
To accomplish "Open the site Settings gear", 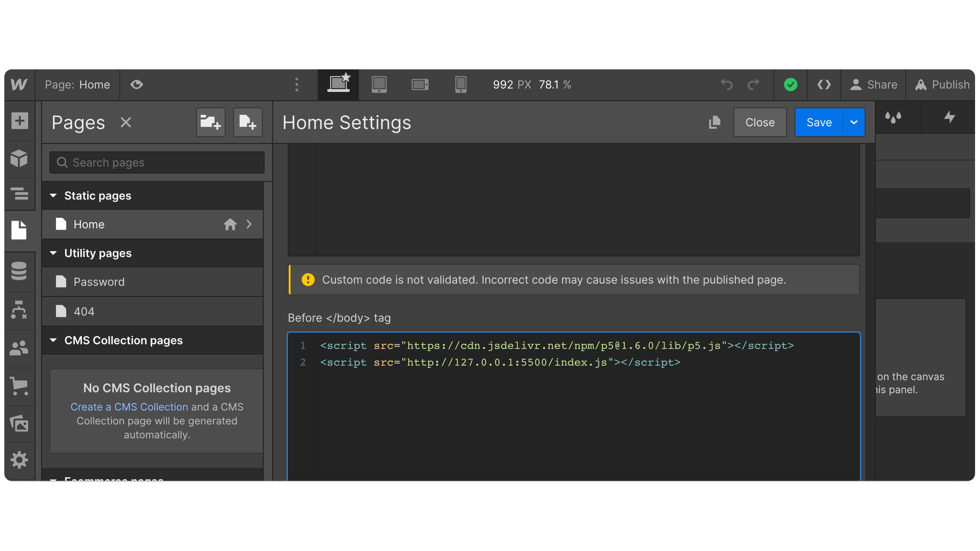I will [x=19, y=460].
